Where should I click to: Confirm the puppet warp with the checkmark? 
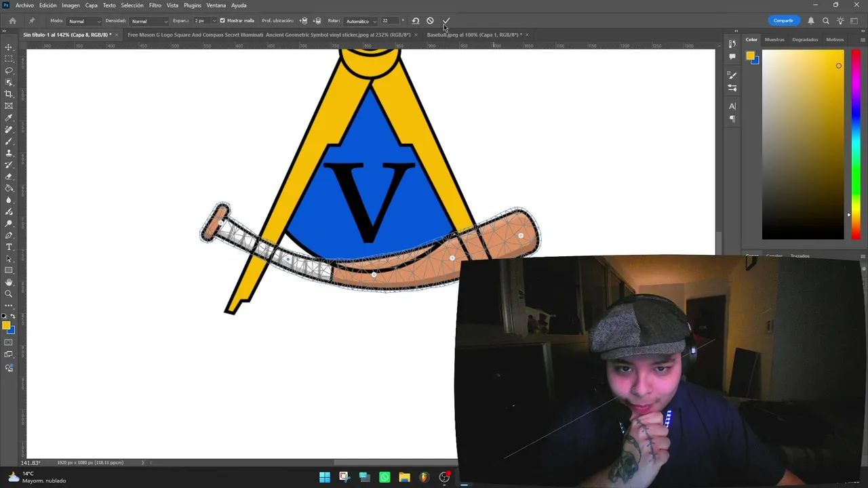click(x=446, y=21)
